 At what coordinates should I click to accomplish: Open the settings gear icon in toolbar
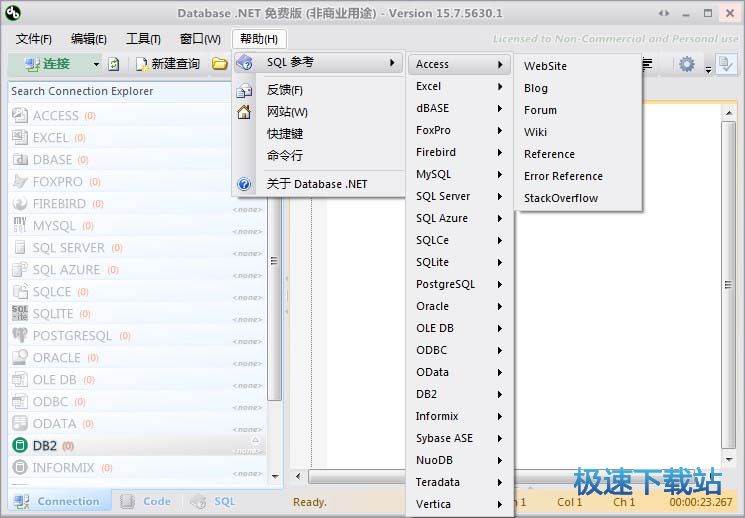pyautogui.click(x=686, y=64)
